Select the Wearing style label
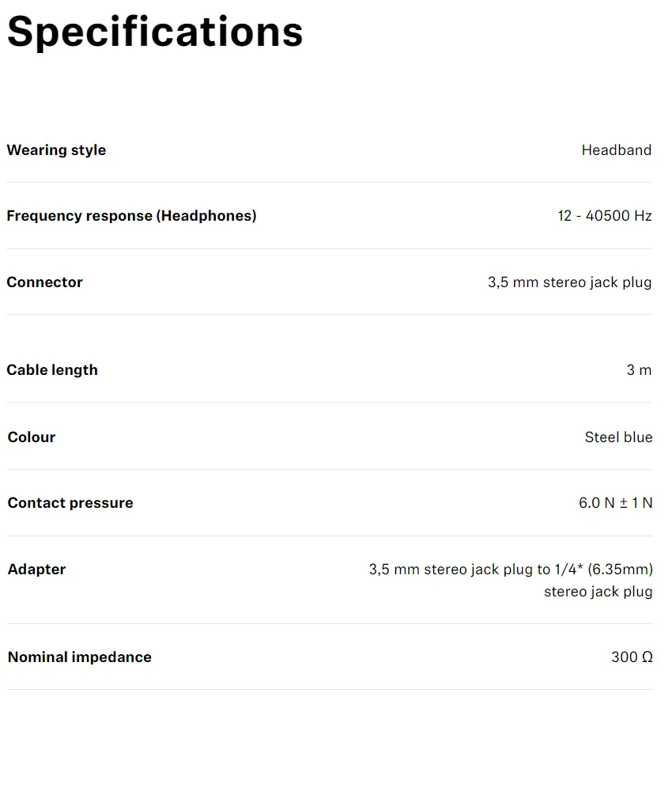 pyautogui.click(x=56, y=150)
